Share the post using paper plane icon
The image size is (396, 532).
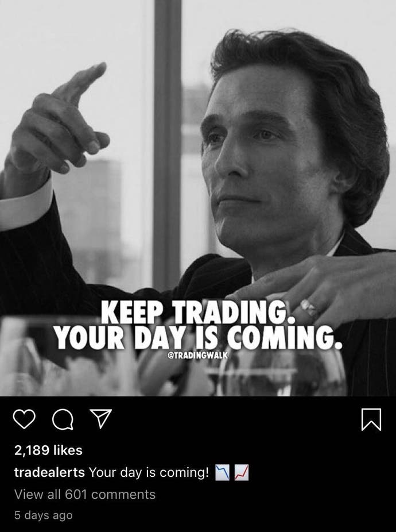click(x=100, y=419)
